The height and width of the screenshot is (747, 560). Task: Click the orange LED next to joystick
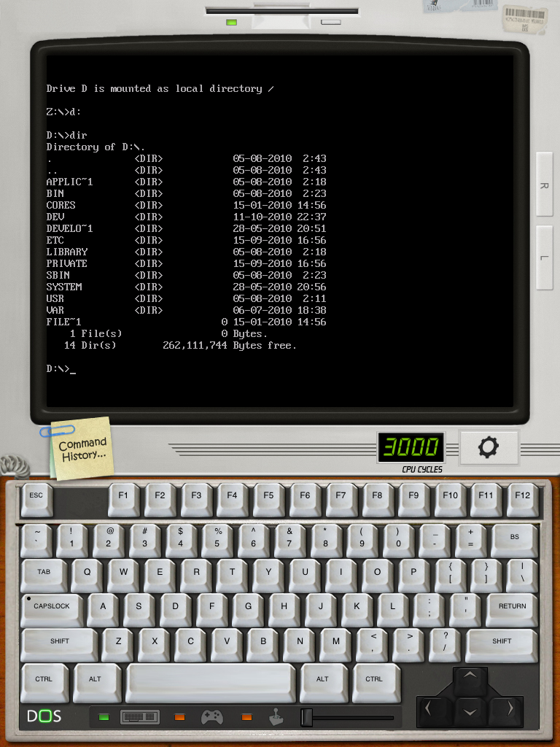click(246, 717)
